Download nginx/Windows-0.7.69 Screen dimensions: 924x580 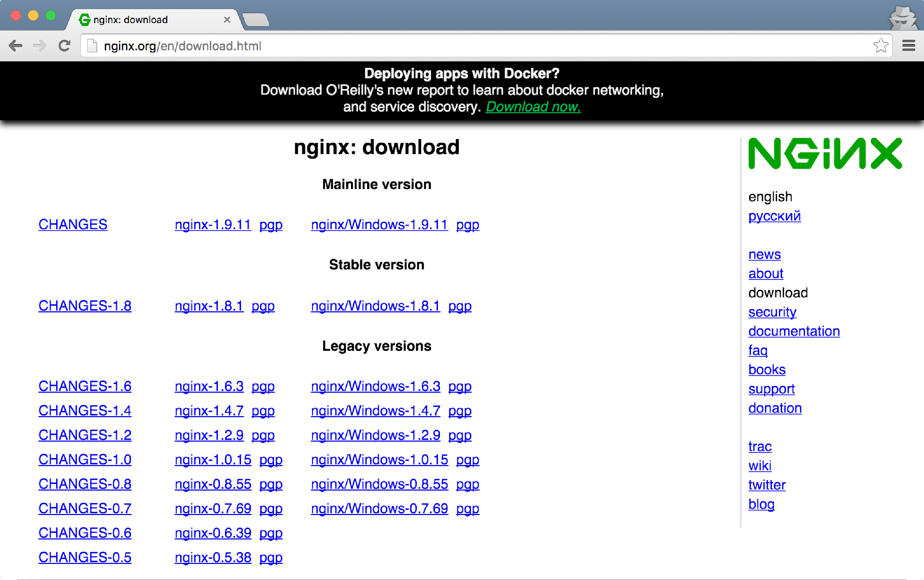pyautogui.click(x=379, y=508)
